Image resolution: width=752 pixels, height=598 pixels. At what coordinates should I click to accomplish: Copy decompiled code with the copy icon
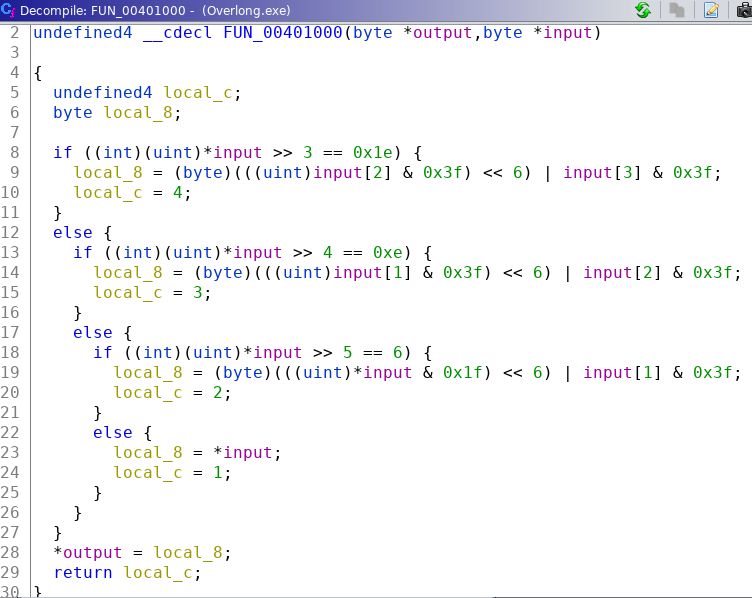pyautogui.click(x=677, y=10)
